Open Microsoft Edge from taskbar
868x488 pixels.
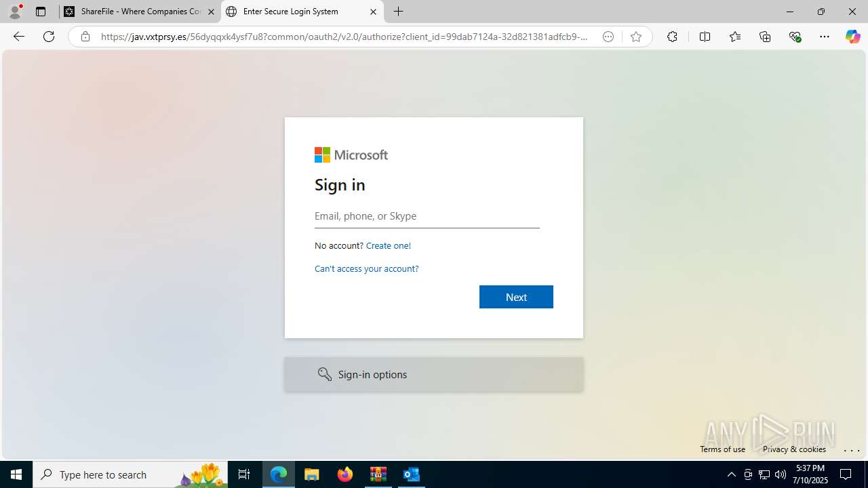click(279, 474)
